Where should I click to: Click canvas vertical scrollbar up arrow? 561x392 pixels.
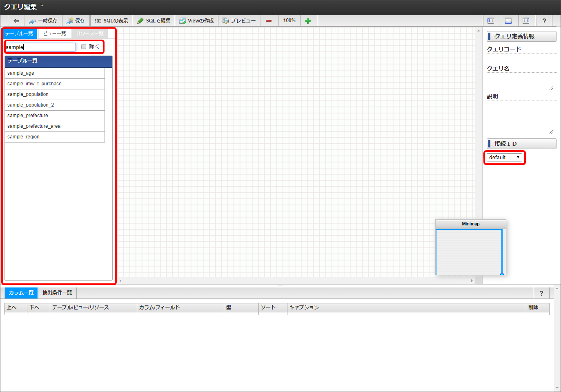pyautogui.click(x=479, y=31)
